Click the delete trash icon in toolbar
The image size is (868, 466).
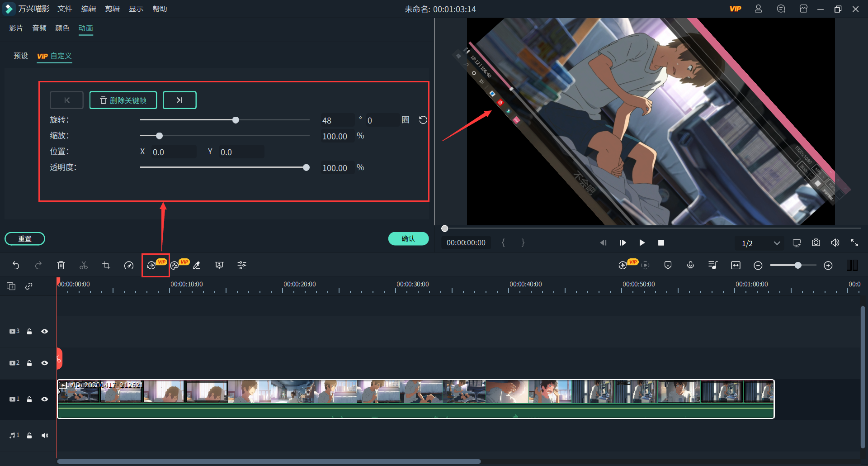61,266
